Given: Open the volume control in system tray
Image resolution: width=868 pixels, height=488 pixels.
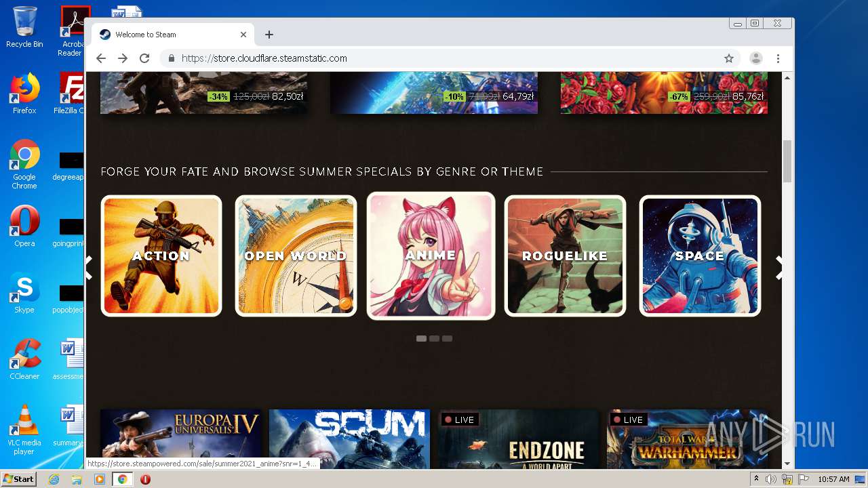Looking at the screenshot, I should coord(771,479).
